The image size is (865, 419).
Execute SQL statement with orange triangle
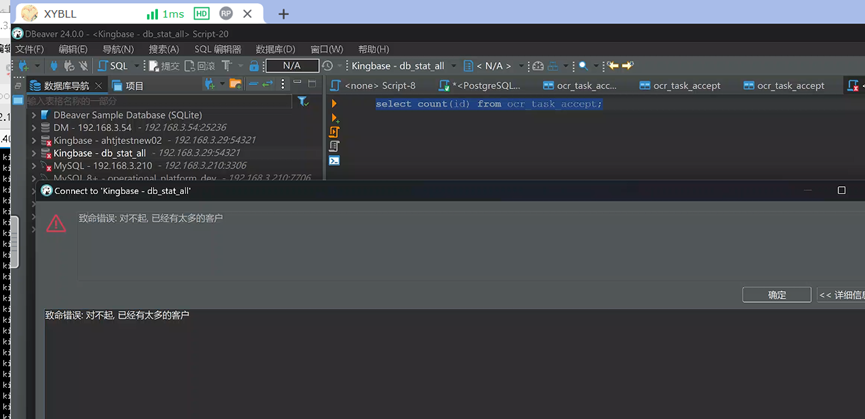pos(334,103)
